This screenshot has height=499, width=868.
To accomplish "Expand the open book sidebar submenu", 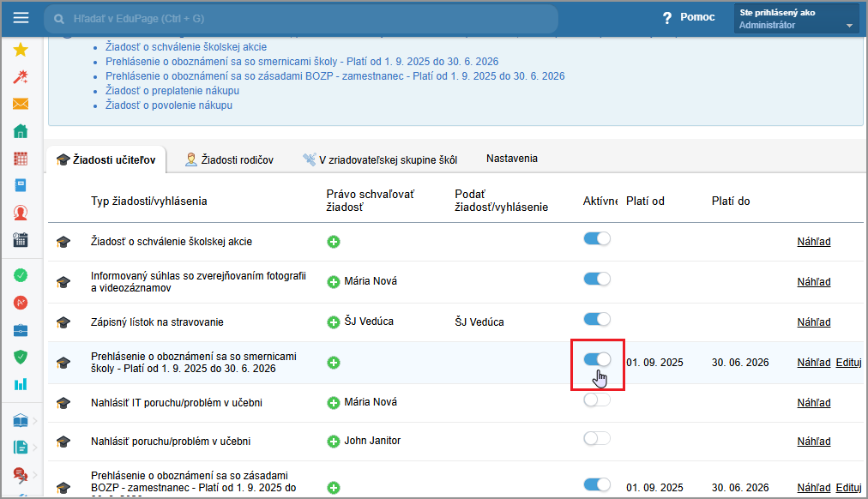I will click(34, 421).
